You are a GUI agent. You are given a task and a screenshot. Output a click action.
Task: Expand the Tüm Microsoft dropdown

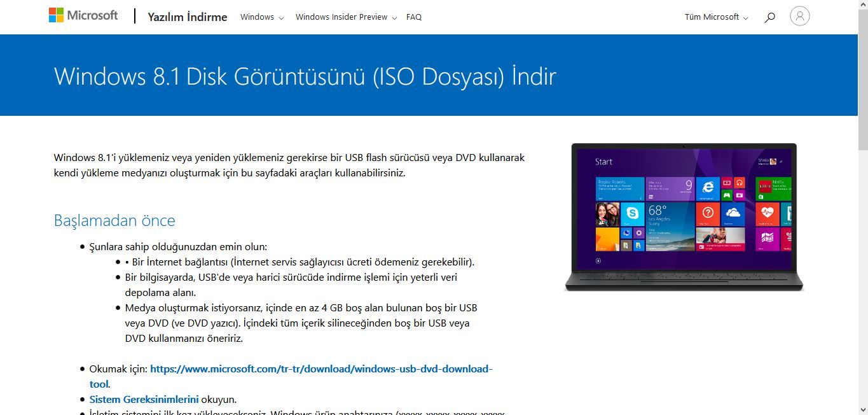716,17
